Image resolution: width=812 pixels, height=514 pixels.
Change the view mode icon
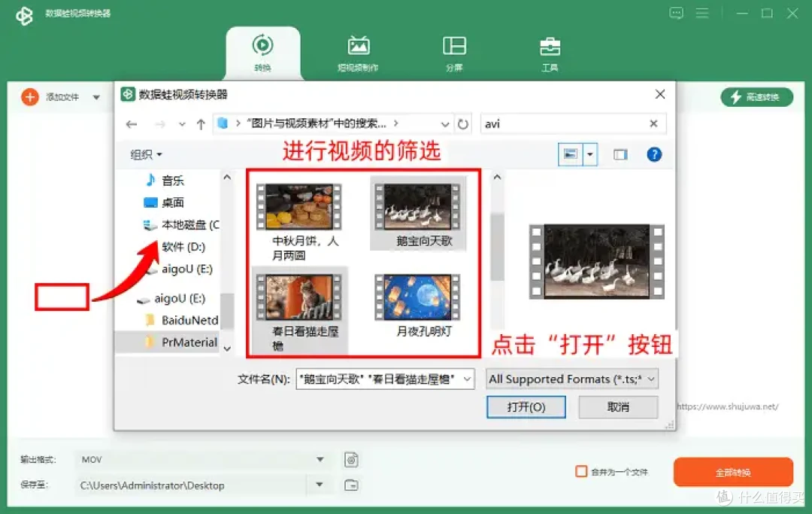point(570,154)
